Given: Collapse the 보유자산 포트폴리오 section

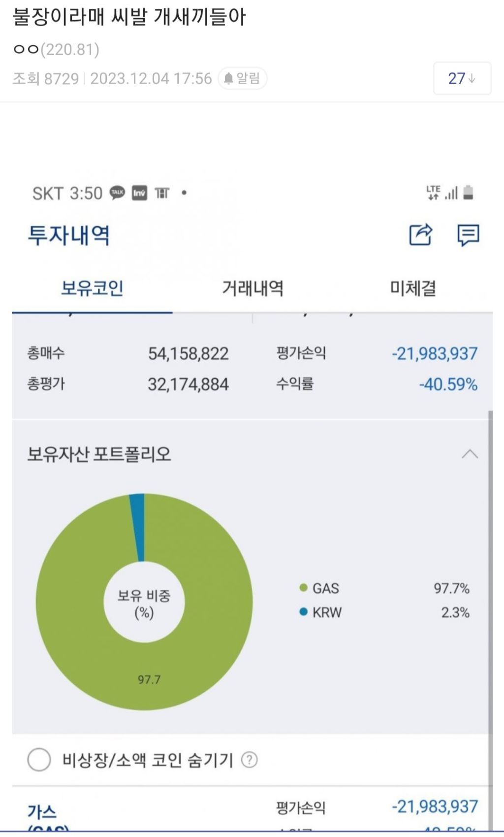Looking at the screenshot, I should point(470,454).
